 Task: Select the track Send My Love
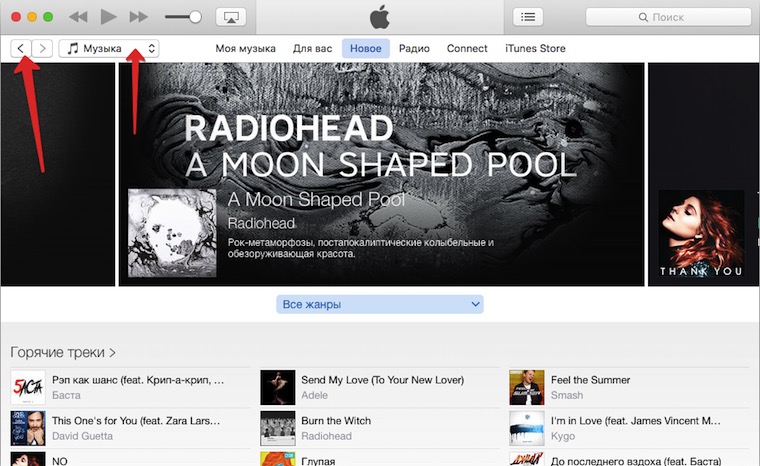pyautogui.click(x=382, y=380)
